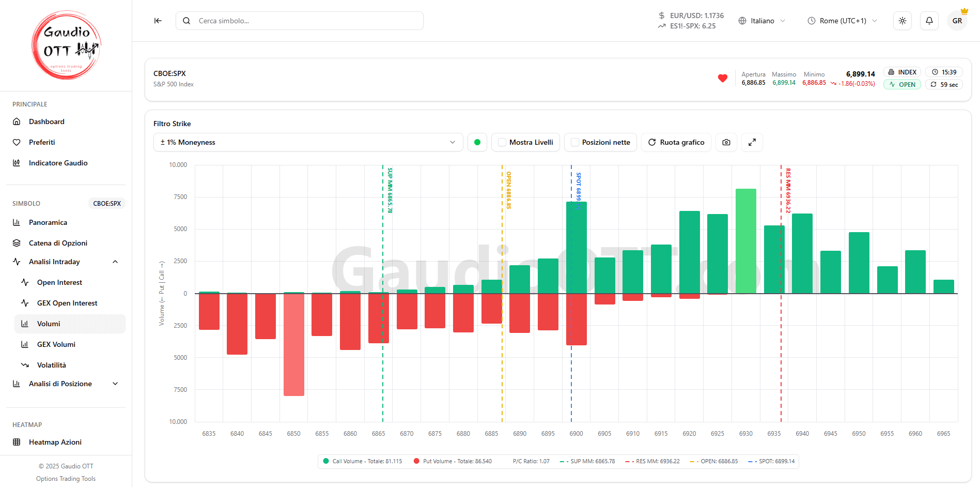Click the Ruota grafico button
Screen dimensions: 980x487
click(x=676, y=142)
